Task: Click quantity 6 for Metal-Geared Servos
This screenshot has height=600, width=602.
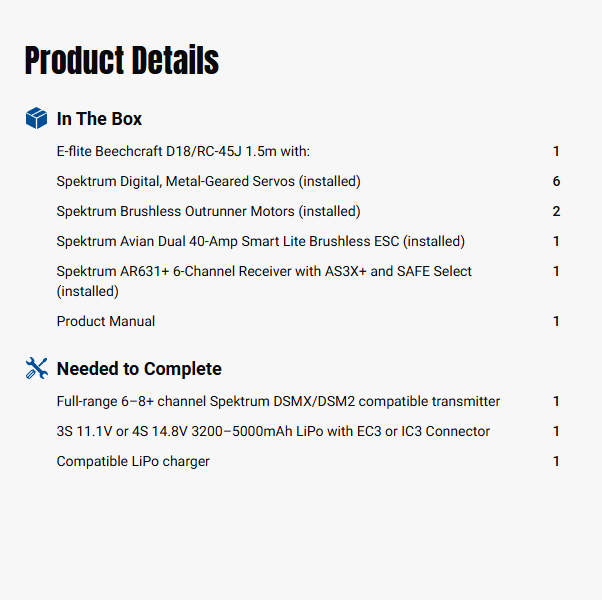Action: tap(556, 181)
